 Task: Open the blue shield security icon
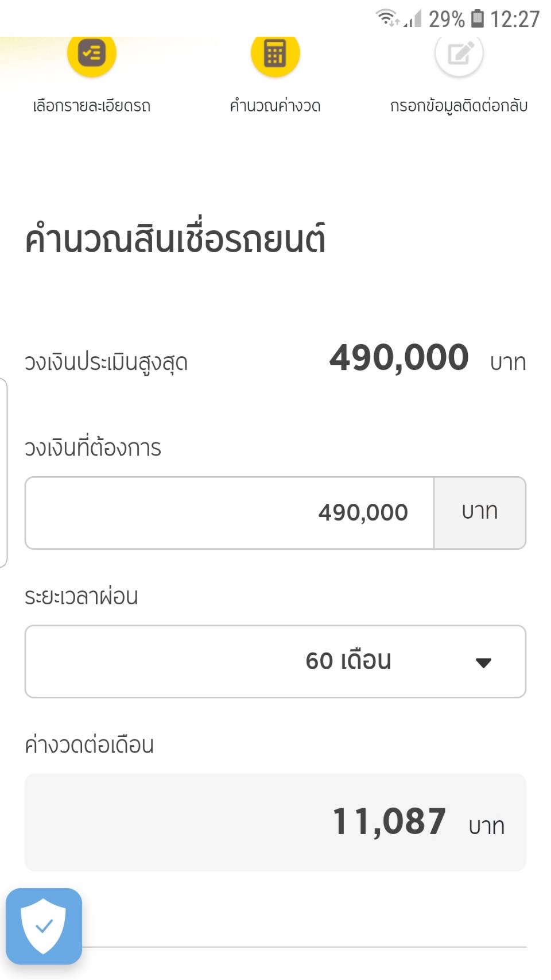[44, 926]
